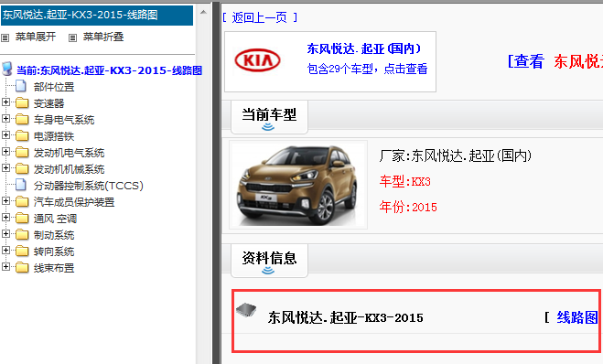Select 当前:东风悦达.起亚-KX3-2015-线路图 root node
Screen dimensions: 603x364
109,70
